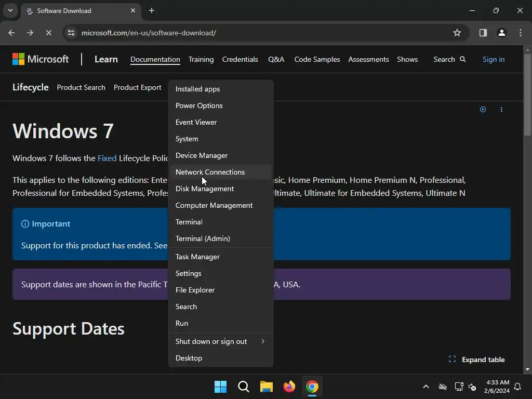This screenshot has height=399, width=532.
Task: Select Installed apps from the menu
Action: [220, 89]
